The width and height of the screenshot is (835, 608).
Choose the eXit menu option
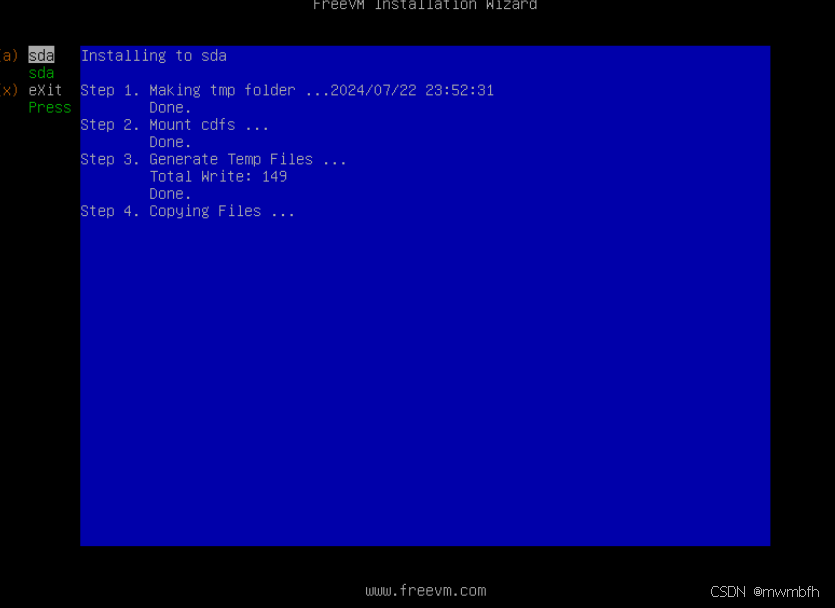(45, 90)
